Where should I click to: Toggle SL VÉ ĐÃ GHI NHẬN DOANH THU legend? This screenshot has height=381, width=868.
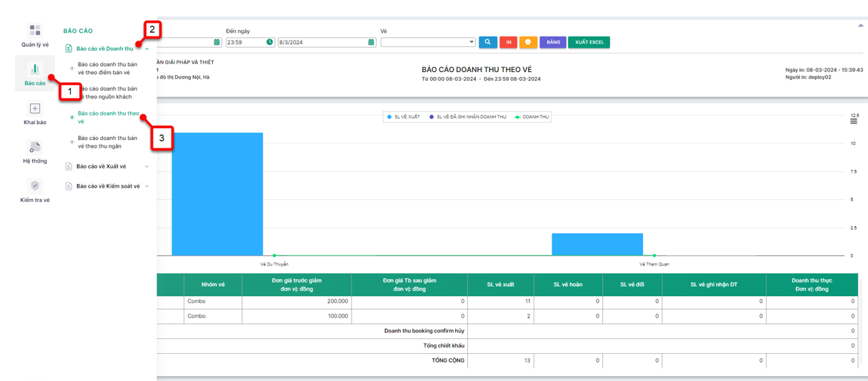click(x=467, y=117)
